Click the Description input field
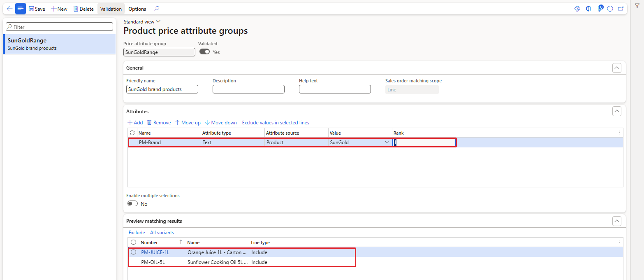The width and height of the screenshot is (644, 280). point(248,89)
